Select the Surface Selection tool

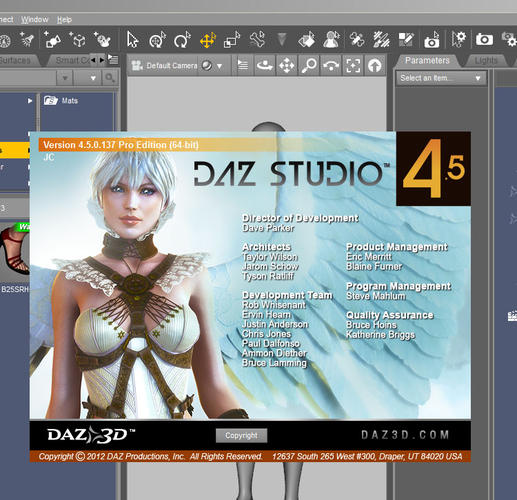[x=306, y=40]
